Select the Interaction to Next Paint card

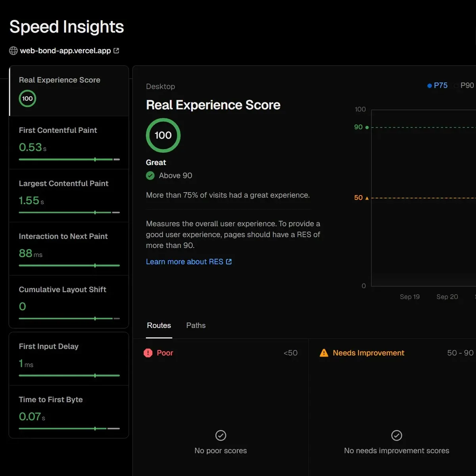pyautogui.click(x=69, y=249)
